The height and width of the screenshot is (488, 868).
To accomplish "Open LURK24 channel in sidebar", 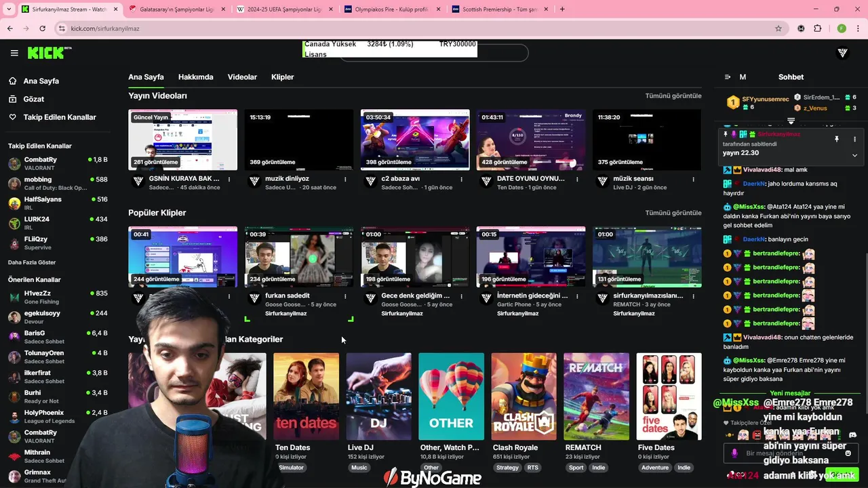I will [58, 223].
